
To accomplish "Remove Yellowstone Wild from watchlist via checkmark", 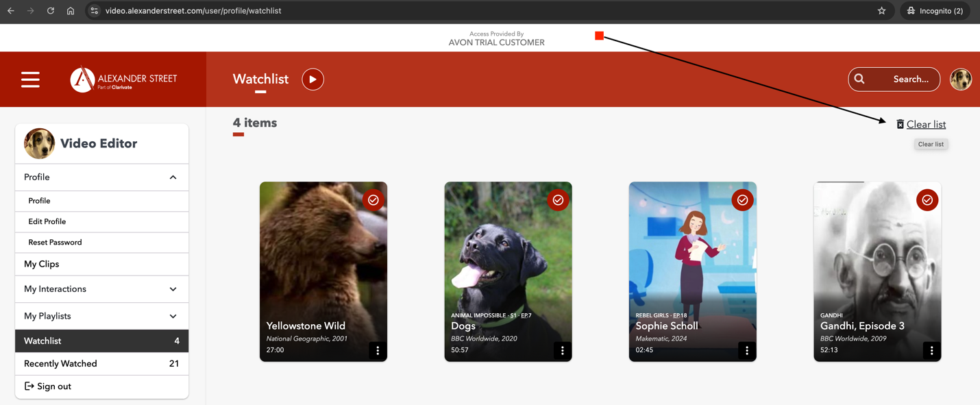I will pos(373,200).
